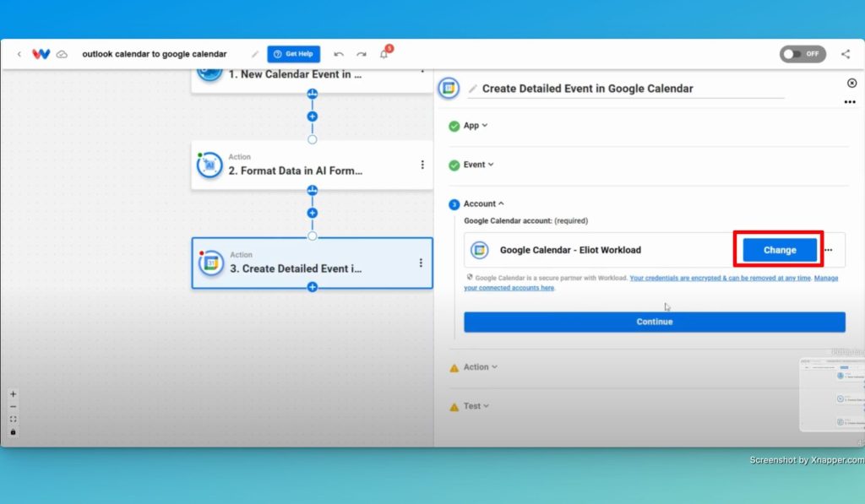Click branch connector below step 1

(313, 94)
